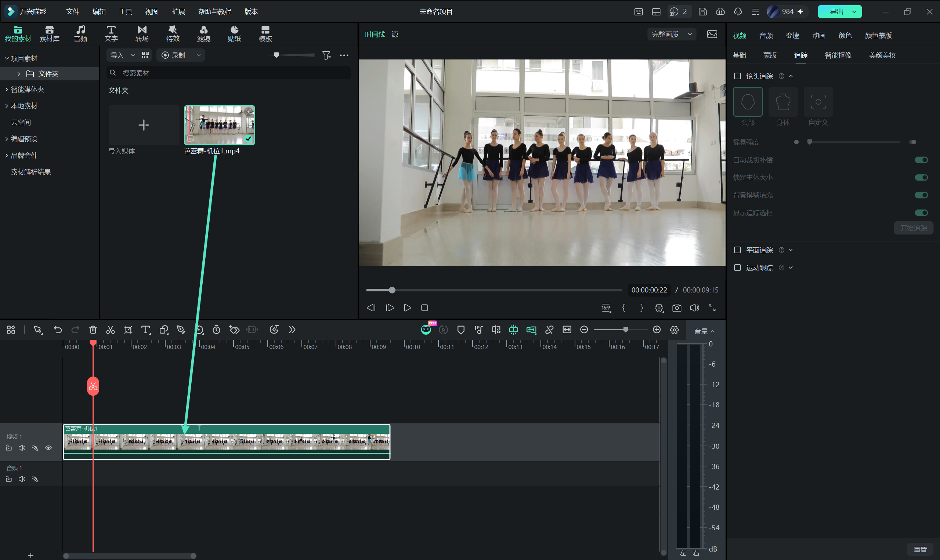
Task: Open the preview fullscreen icon
Action: 712,308
